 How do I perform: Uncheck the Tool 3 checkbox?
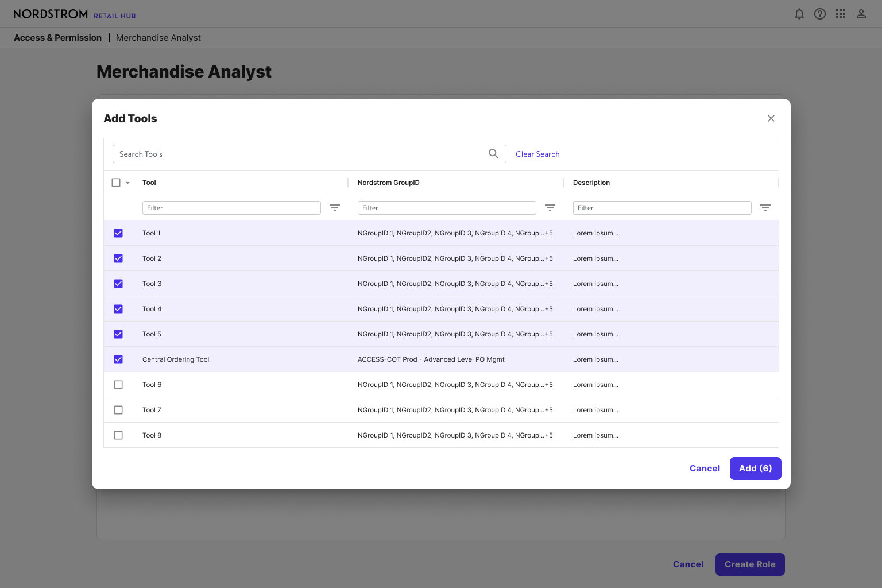118,284
